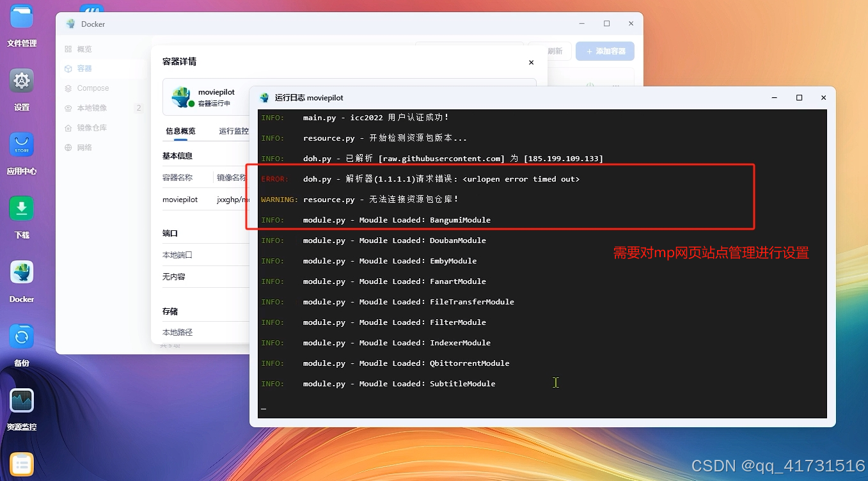This screenshot has height=481, width=868.
Task: Click the moviepilot name under 容器名称
Action: [180, 200]
